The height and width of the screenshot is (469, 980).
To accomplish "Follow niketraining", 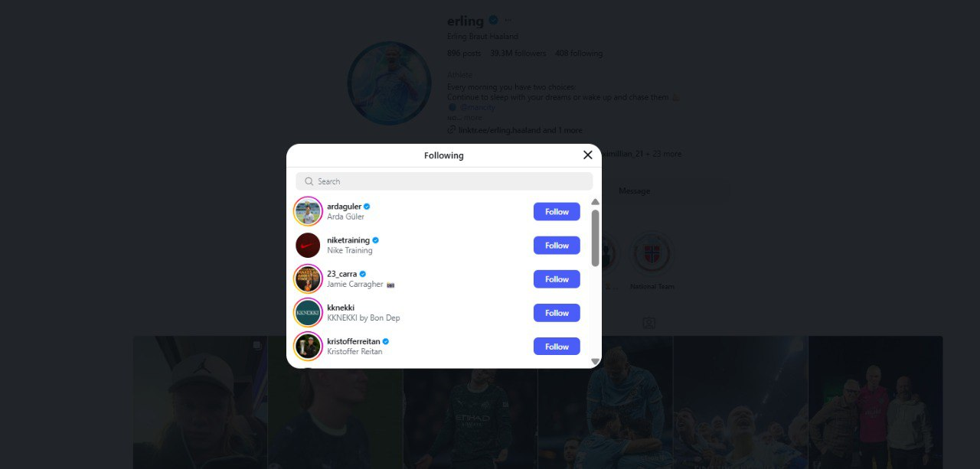I will [x=557, y=246].
